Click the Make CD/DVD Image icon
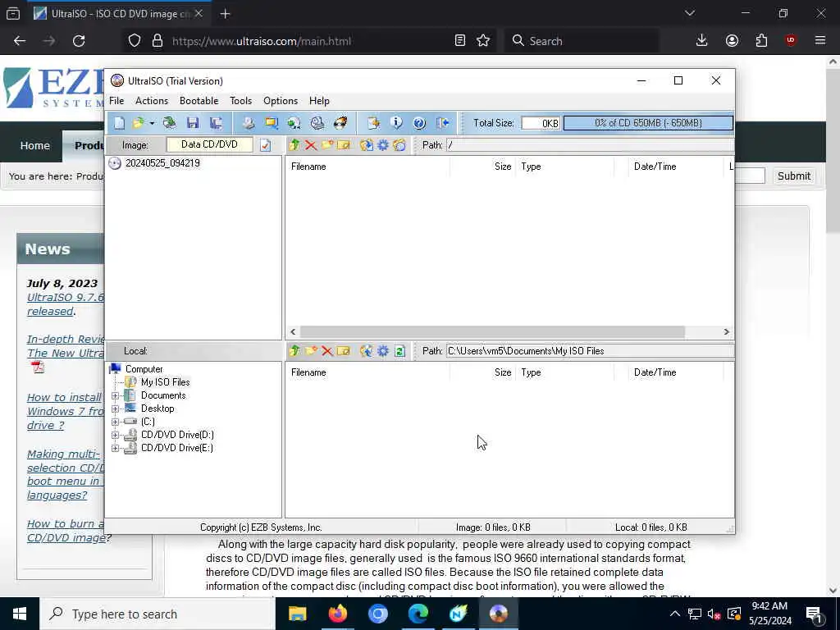 (x=248, y=123)
